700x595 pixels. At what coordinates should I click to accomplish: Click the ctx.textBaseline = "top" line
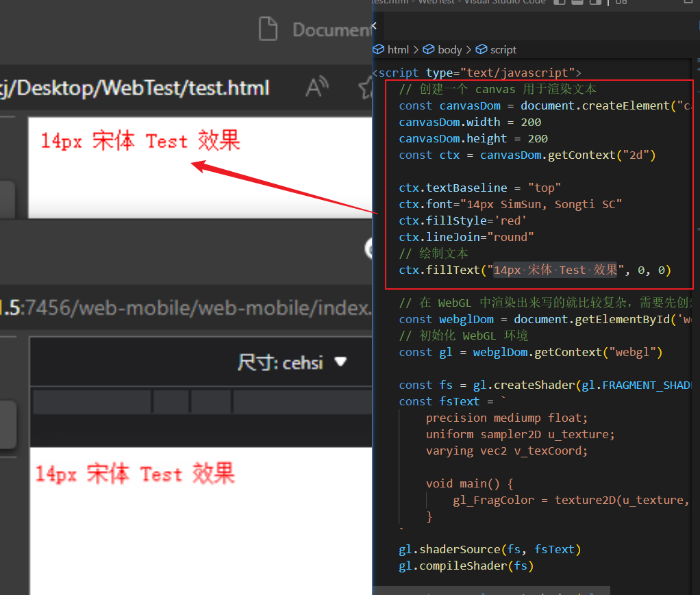click(480, 188)
